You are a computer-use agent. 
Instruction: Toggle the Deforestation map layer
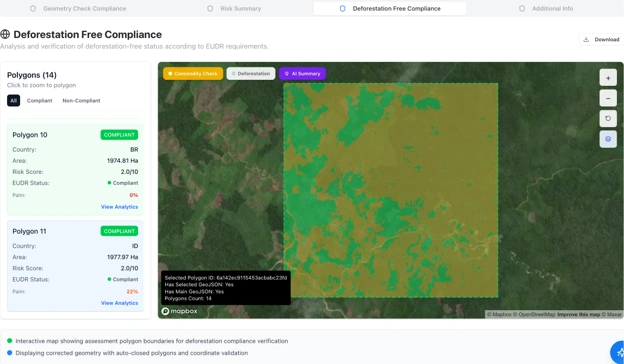(251, 74)
